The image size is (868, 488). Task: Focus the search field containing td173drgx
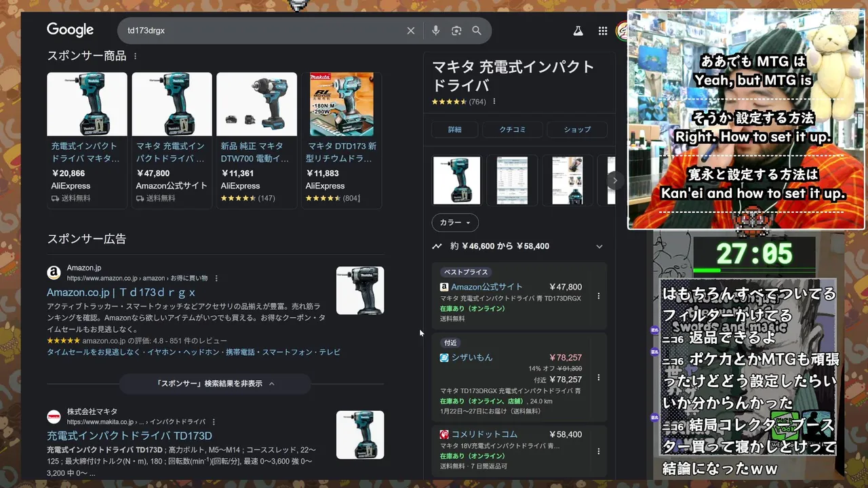(264, 30)
